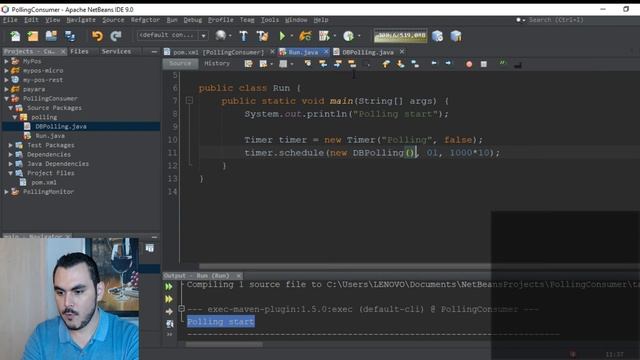Click the first cube icon after the memory bar

pyautogui.click(x=438, y=36)
